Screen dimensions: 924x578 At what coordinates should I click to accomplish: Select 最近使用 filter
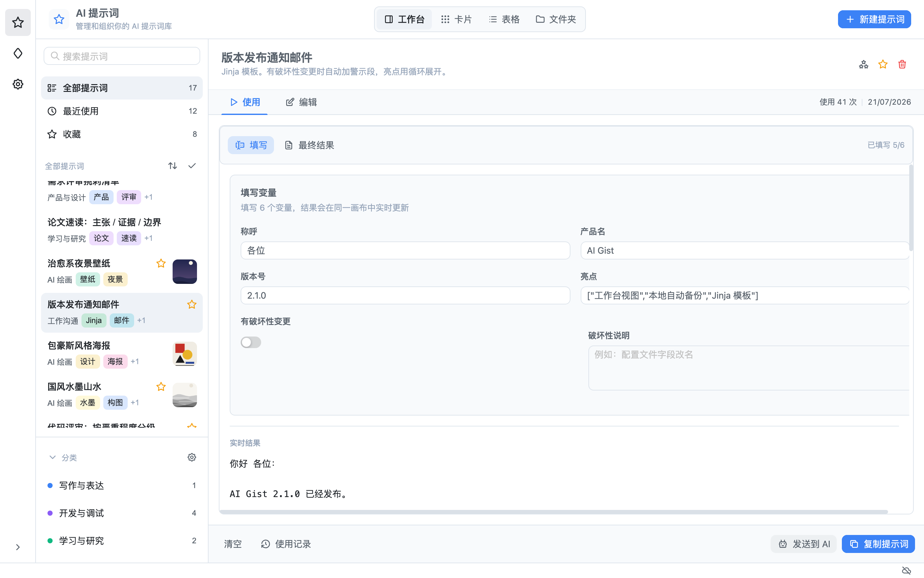coord(122,111)
